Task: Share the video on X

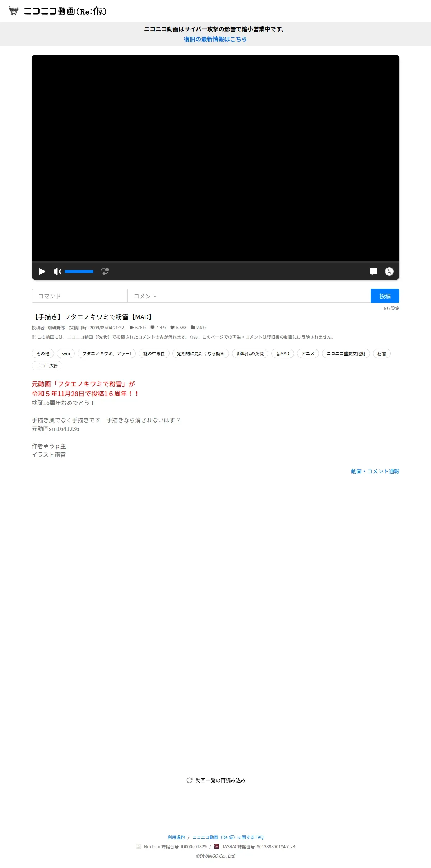Action: (x=389, y=271)
